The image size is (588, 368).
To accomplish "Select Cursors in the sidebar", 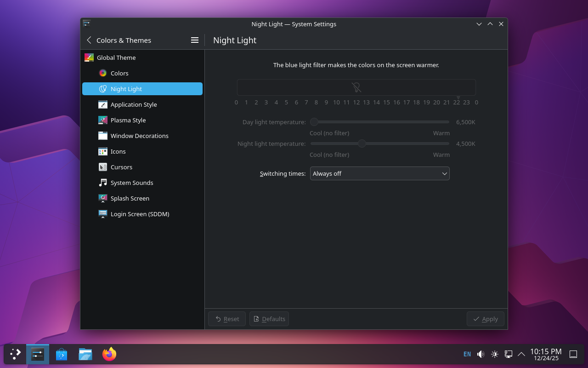I will (121, 167).
